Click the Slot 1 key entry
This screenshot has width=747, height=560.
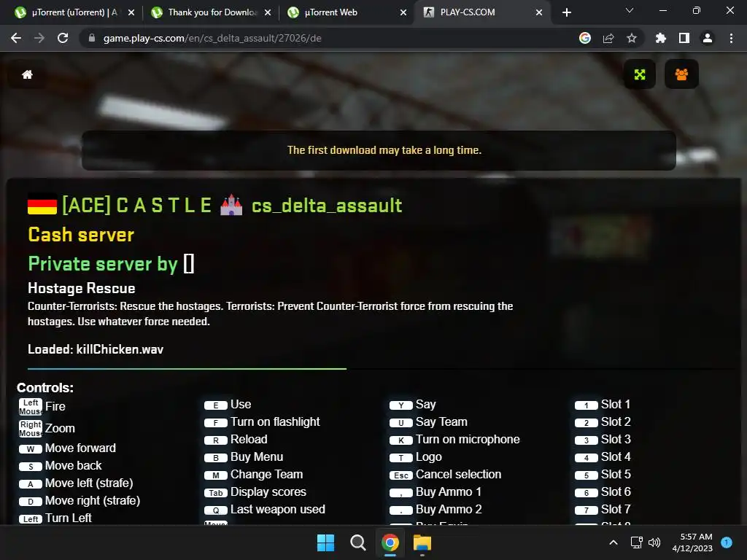click(603, 405)
